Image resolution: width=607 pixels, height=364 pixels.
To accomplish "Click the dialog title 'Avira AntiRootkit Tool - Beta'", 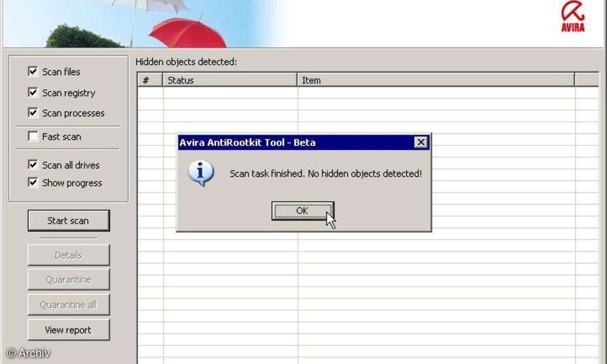I will tap(247, 143).
